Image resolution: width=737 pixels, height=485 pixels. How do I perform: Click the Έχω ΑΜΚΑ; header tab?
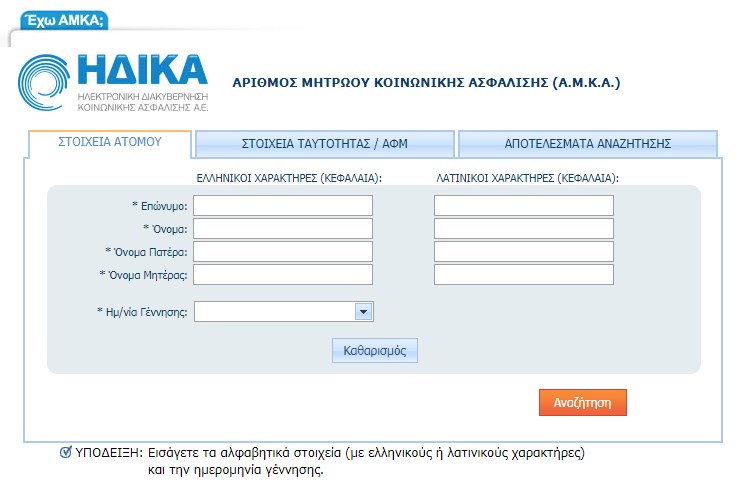pyautogui.click(x=64, y=20)
